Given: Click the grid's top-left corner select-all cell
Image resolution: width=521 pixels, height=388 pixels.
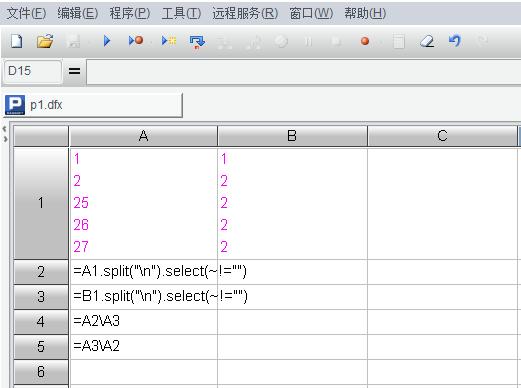Looking at the screenshot, I should [x=41, y=136].
